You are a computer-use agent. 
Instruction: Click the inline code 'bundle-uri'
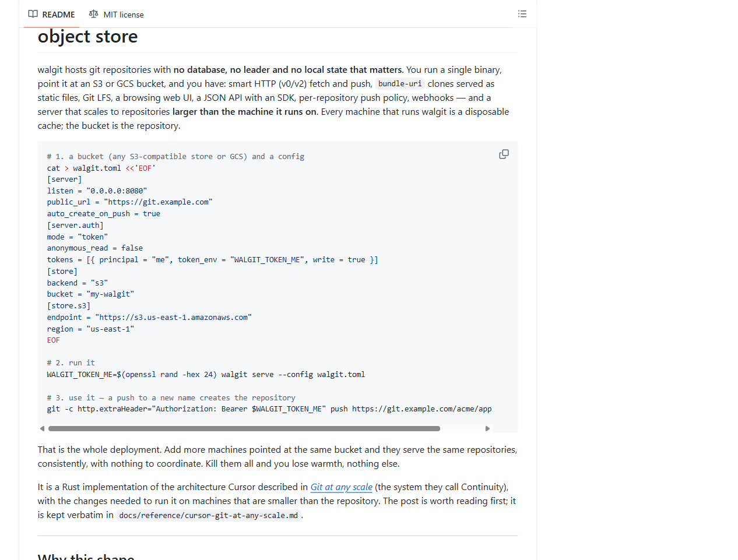[400, 84]
